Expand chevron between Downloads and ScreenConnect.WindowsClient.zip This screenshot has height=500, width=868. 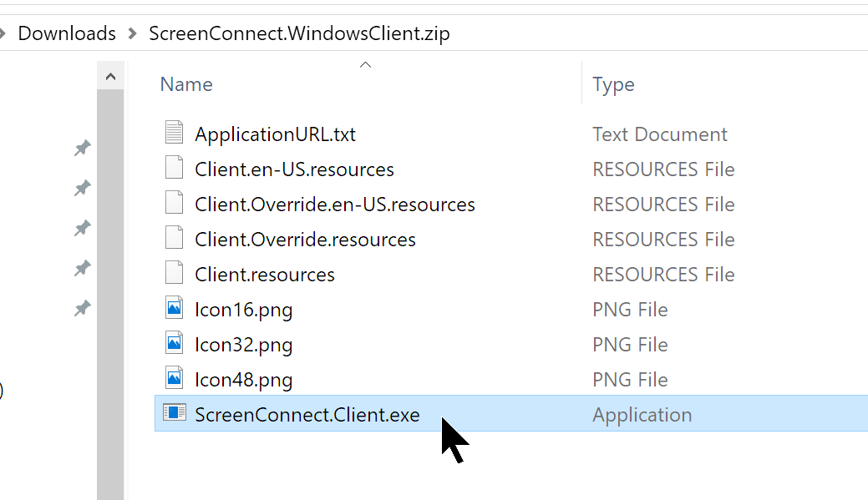click(132, 33)
